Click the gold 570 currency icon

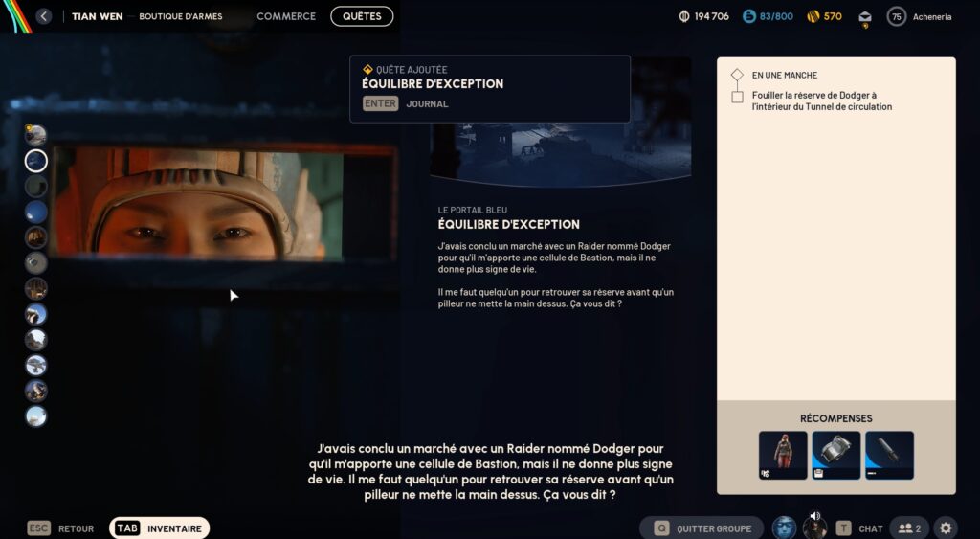813,16
